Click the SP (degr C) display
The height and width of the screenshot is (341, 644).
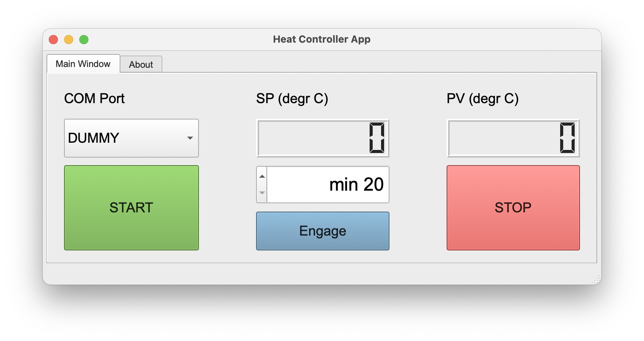(322, 138)
